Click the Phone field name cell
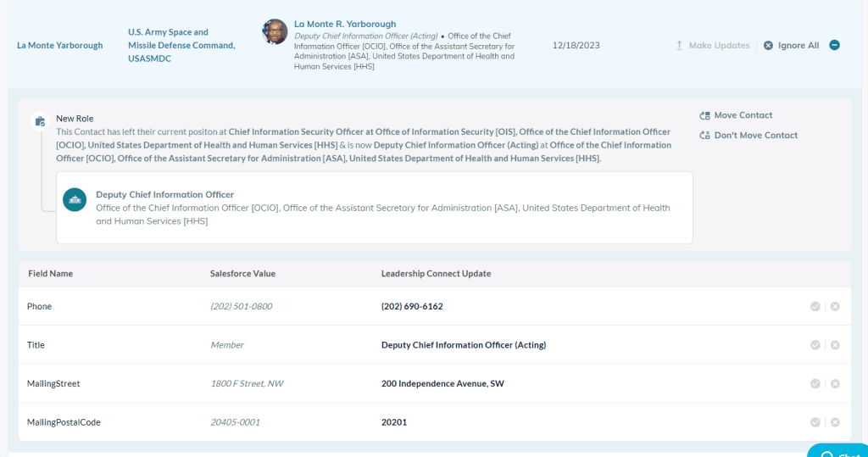 coord(39,306)
